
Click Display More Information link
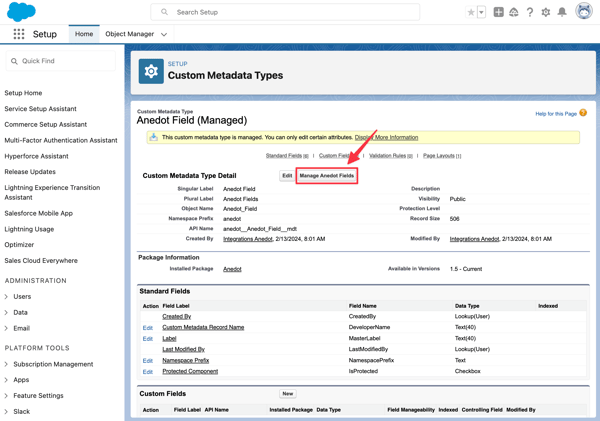(386, 137)
